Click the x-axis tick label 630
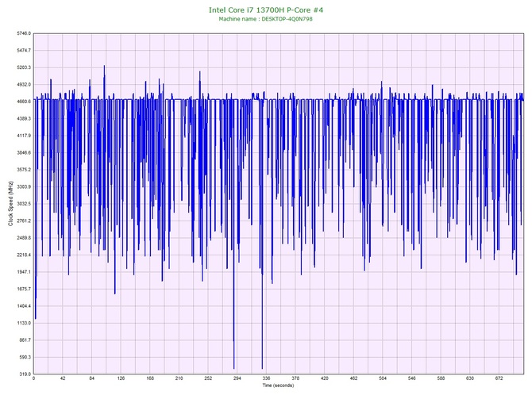Viewport: 532px width, 399px height. [x=470, y=378]
